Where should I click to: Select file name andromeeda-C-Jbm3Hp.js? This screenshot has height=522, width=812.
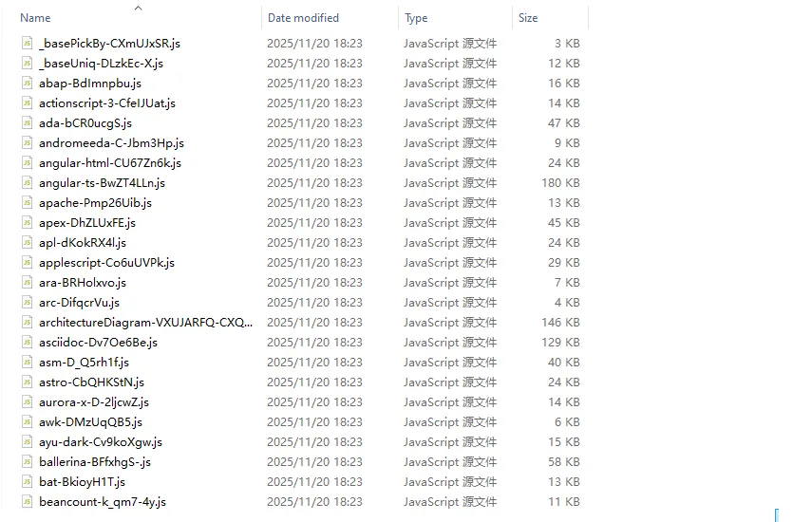click(111, 142)
